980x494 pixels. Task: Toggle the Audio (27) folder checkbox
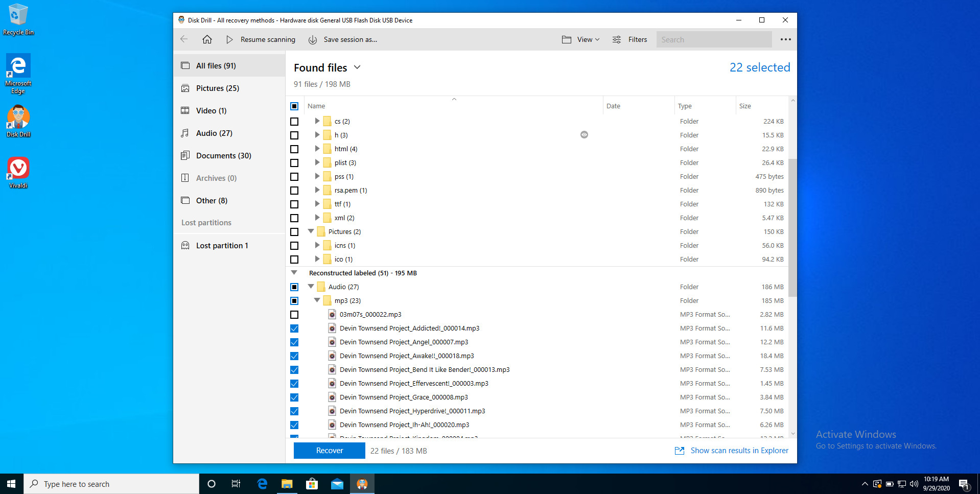[294, 287]
